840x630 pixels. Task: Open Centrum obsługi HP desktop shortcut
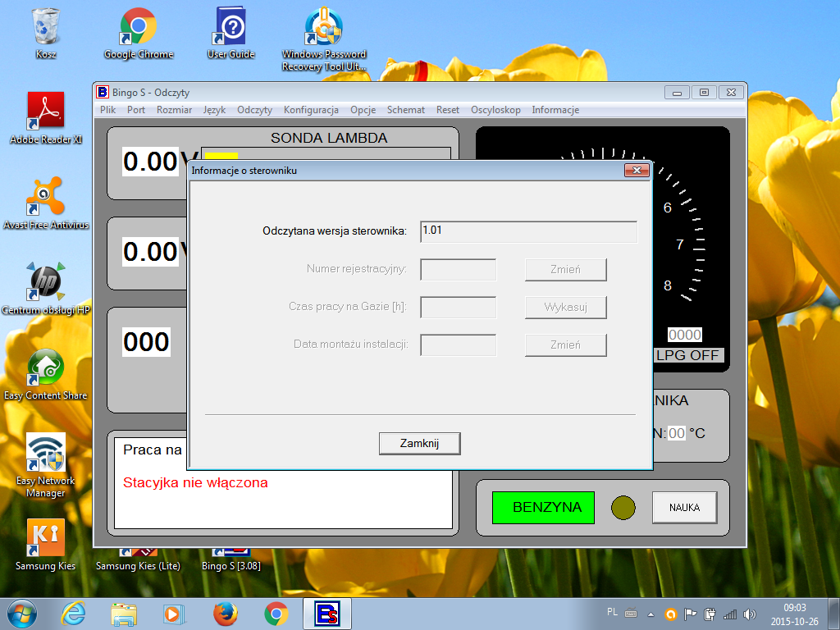[46, 288]
